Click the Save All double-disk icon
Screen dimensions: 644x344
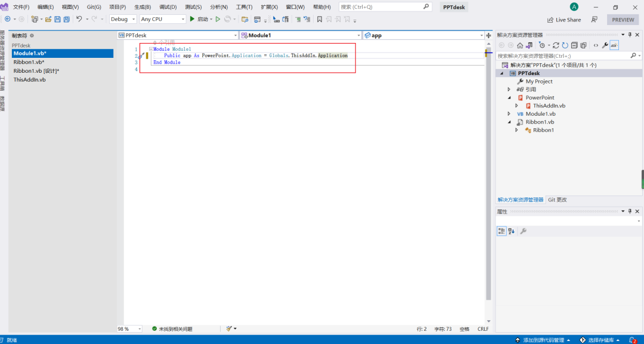coord(66,19)
